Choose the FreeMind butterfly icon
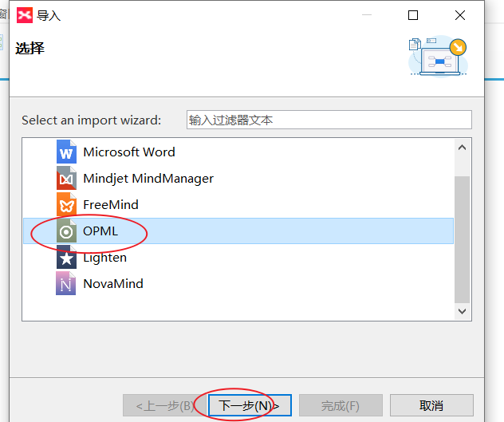Viewport: 504px width, 422px height. pos(66,204)
